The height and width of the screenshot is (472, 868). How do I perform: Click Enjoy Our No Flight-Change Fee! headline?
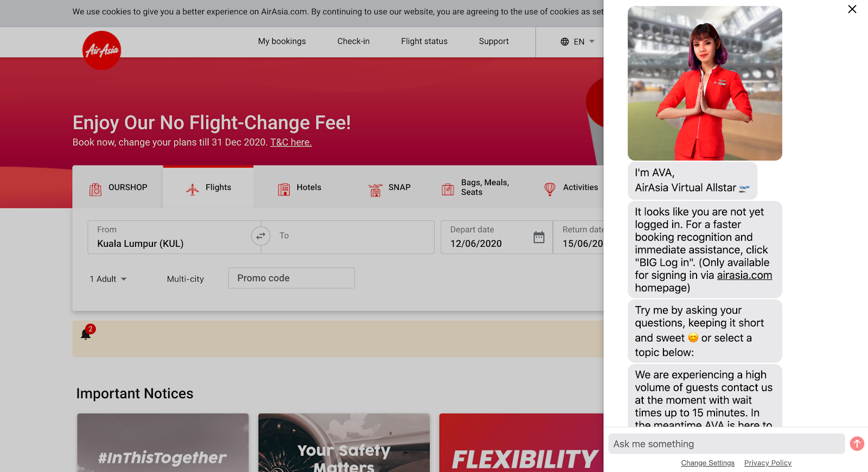pos(212,123)
